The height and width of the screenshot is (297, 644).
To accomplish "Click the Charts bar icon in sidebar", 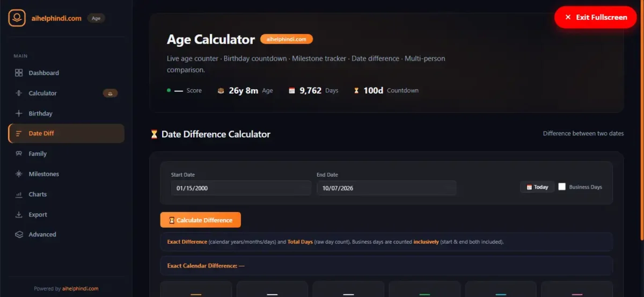I will 19,194.
